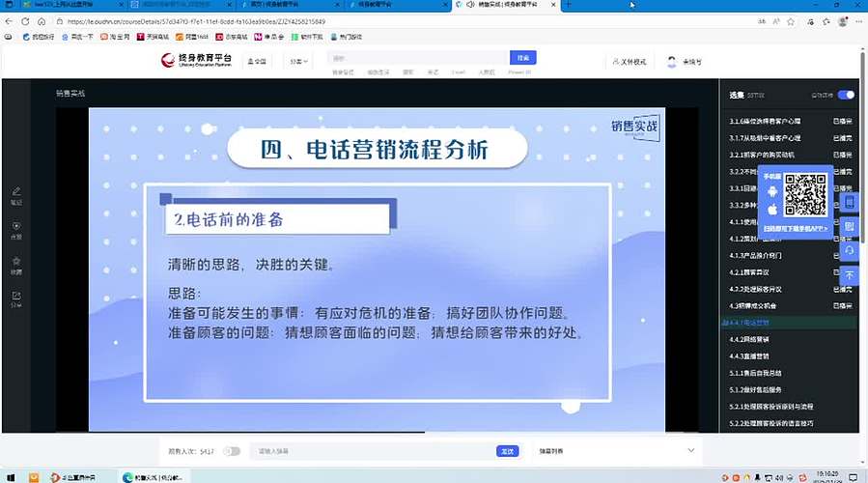Image resolution: width=868 pixels, height=483 pixels.
Task: Click the floating icon below the phone icon
Action: tap(850, 226)
